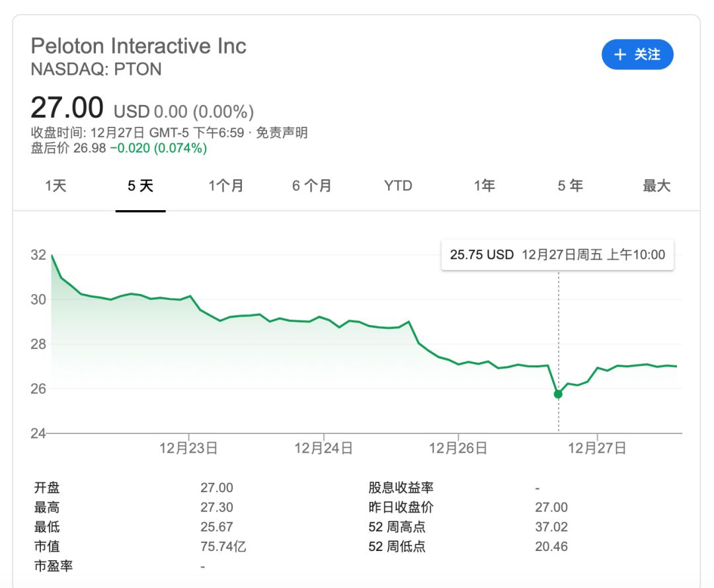Click the 12月23日 axis label
Viewport: 714px width, 588px height.
188,449
